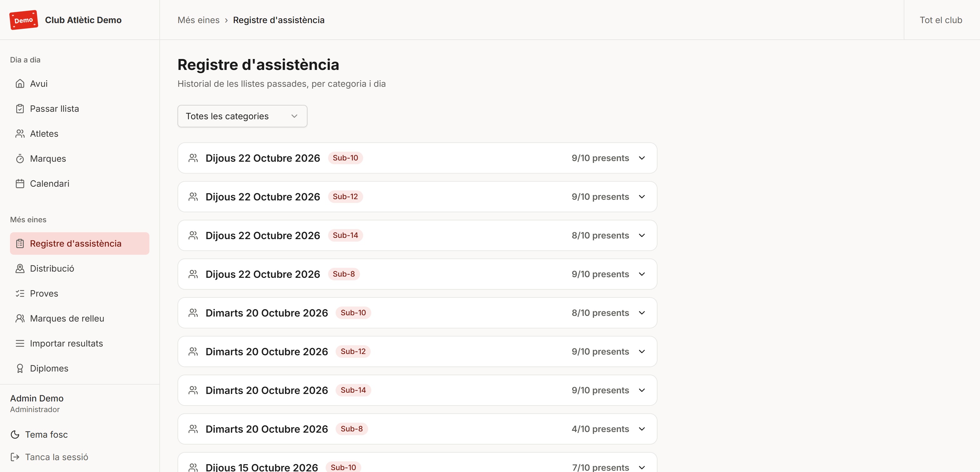Click the calendar icon beside Calendari
This screenshot has height=472, width=980.
pyautogui.click(x=20, y=184)
